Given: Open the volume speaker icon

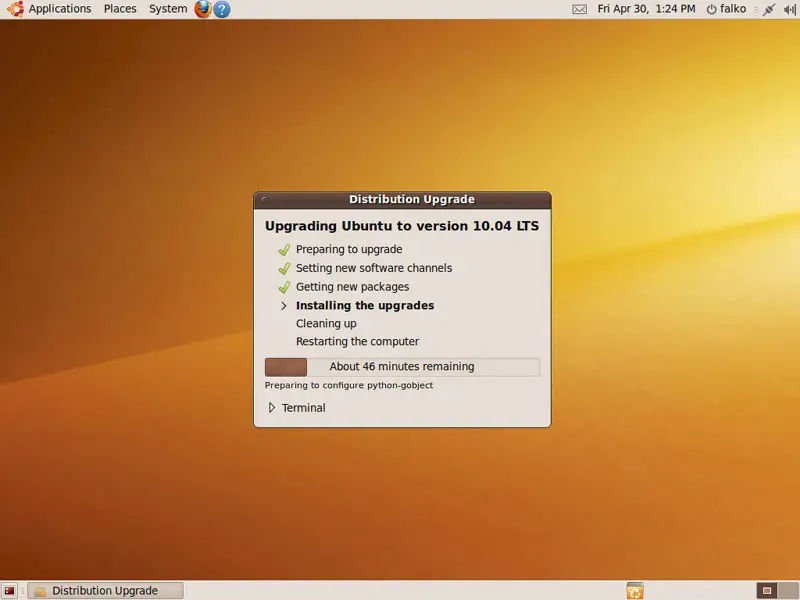Looking at the screenshot, I should 790,9.
